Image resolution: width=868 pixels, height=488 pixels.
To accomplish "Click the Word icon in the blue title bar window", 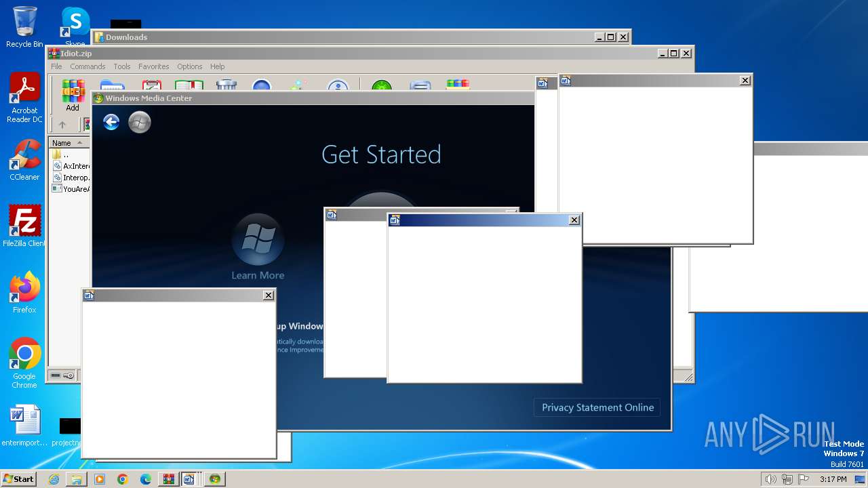I will tap(395, 220).
